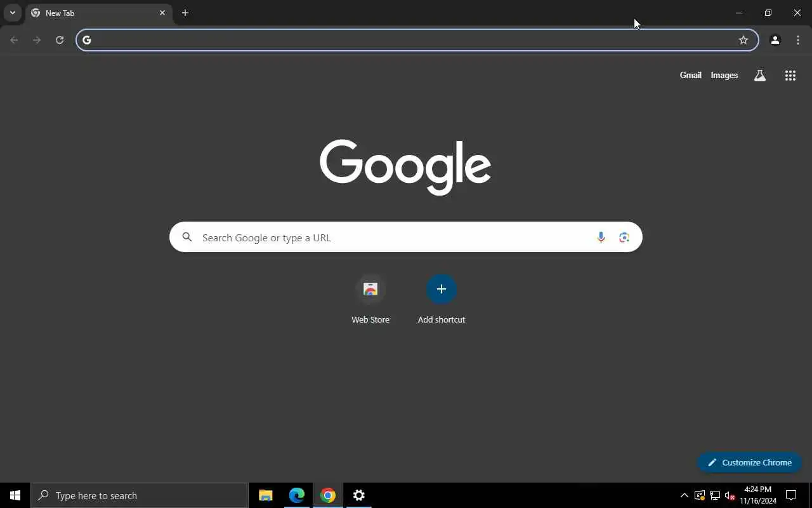The height and width of the screenshot is (508, 812).
Task: Open the tab search dropdown arrow
Action: 12,13
